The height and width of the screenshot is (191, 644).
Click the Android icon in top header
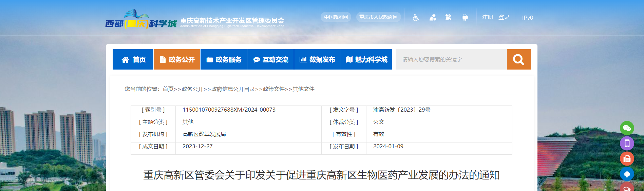click(465, 17)
